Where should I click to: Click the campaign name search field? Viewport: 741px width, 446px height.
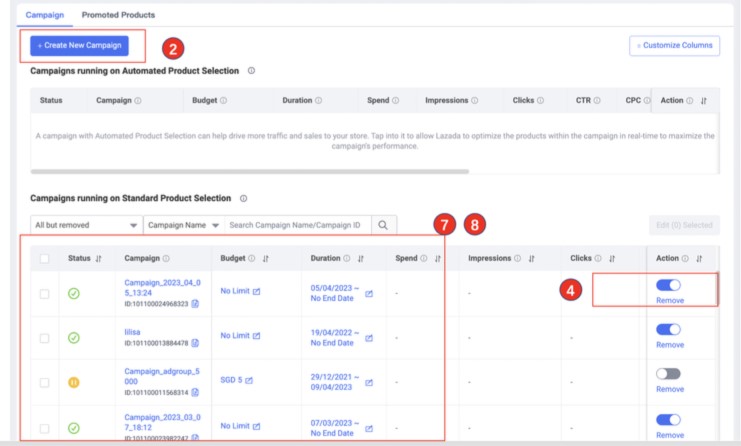click(x=297, y=225)
